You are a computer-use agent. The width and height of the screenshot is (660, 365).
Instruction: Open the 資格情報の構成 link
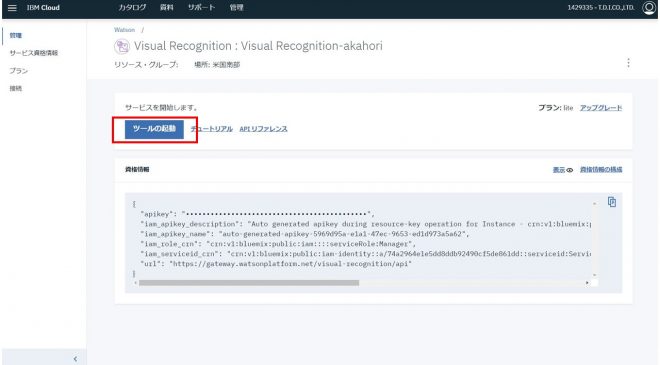(601, 170)
